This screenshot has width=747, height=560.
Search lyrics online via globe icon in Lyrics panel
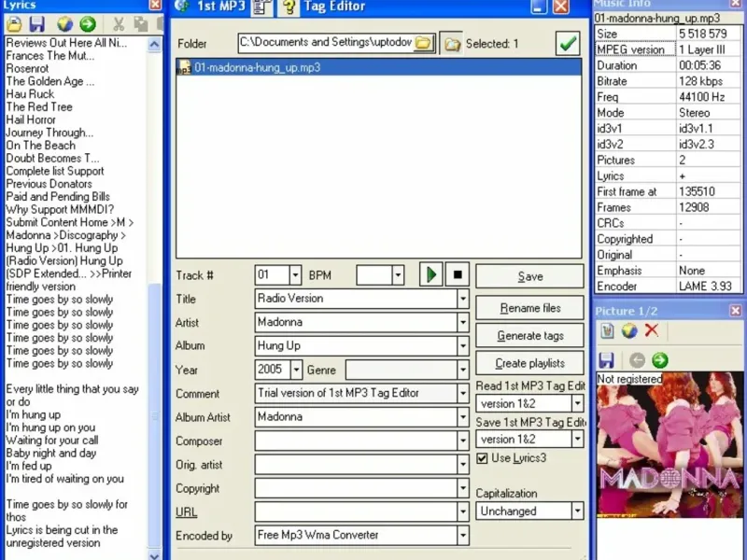tap(64, 24)
